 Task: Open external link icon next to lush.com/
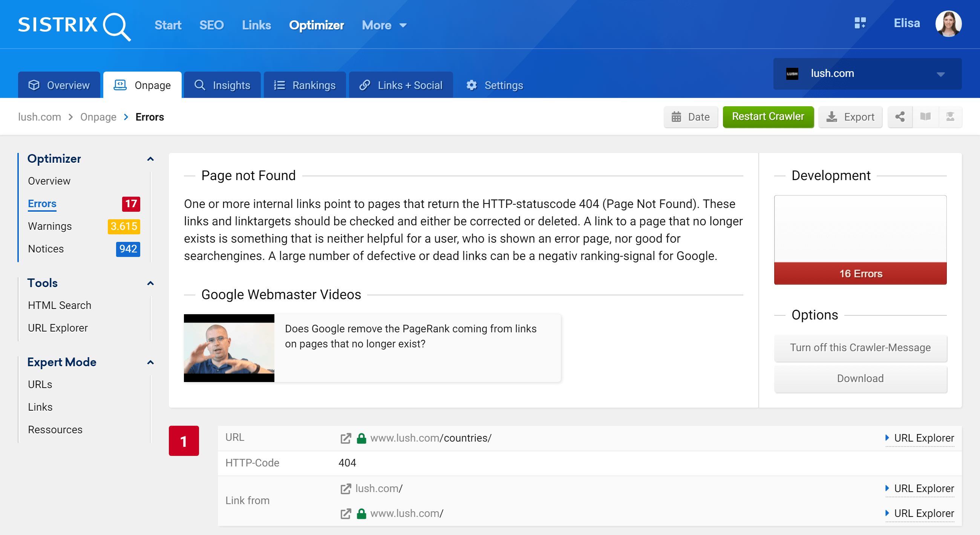(345, 489)
